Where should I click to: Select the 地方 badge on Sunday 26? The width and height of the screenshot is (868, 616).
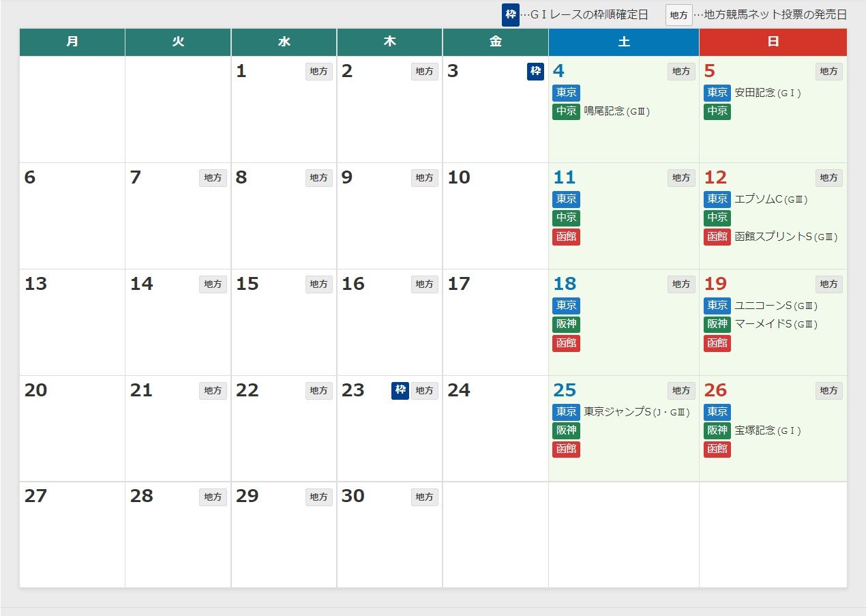[x=829, y=391]
